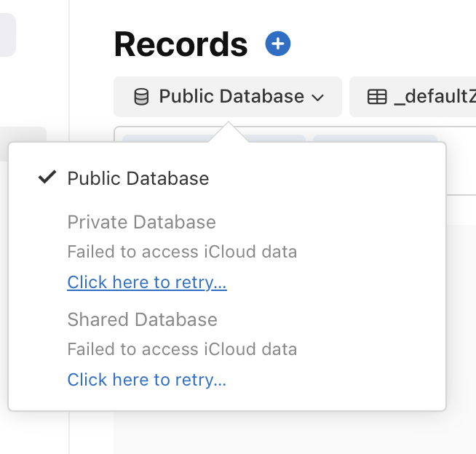Open the _default zone selector
Viewport: 476px width, 454px height.
tap(413, 97)
